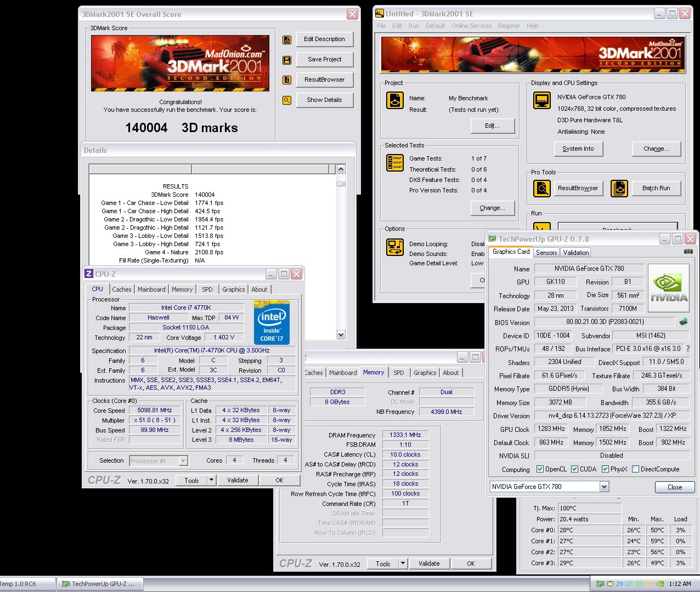This screenshot has width=700, height=592.
Task: Click the NVIDIA tray icon in system tray
Action: (660, 584)
